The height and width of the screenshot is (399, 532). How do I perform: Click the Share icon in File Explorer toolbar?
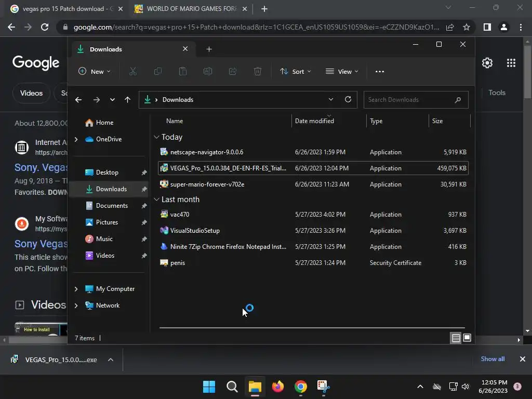point(233,72)
